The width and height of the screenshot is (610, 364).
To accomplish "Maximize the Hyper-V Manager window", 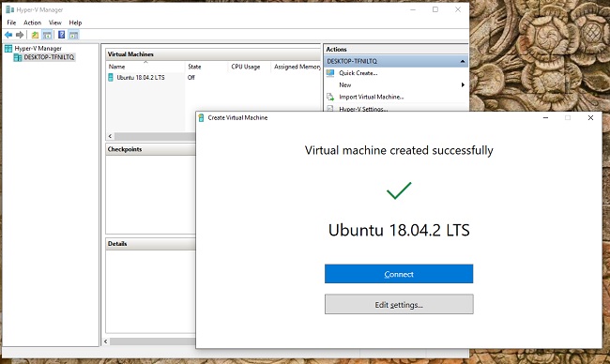I will 435,9.
